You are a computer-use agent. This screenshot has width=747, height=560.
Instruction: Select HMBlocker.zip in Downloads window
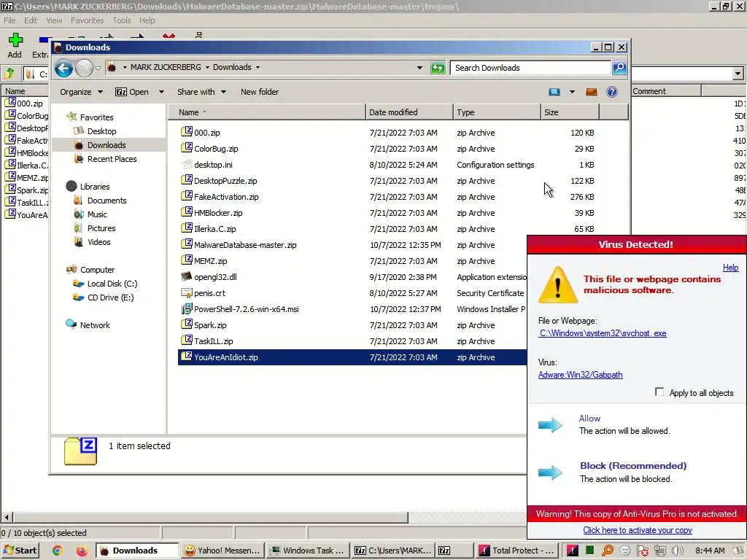coord(218,213)
